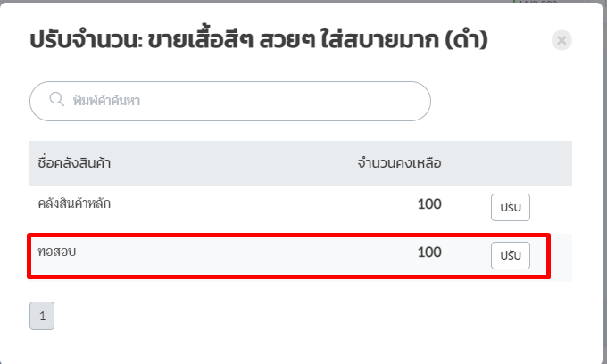Image resolution: width=607 pixels, height=364 pixels.
Task: Click the red-highlighted ทดสอบ row's blank middle area
Action: pos(240,255)
